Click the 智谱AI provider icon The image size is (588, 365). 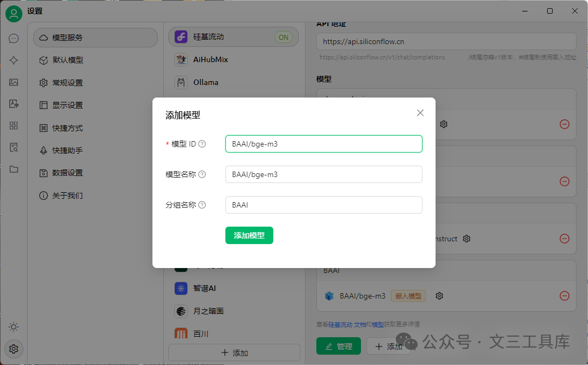pos(181,288)
